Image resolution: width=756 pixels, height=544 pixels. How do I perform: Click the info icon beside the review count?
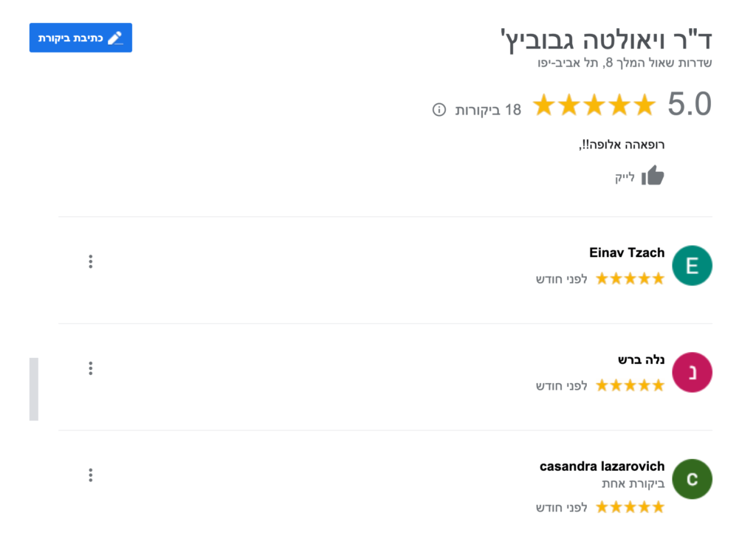pos(441,108)
